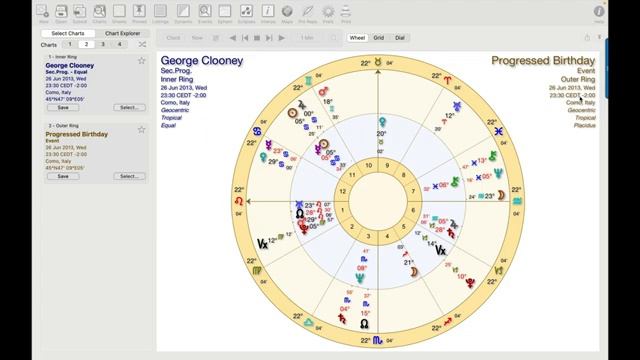Open the Dynamic reports toolbar icon

coord(183,12)
